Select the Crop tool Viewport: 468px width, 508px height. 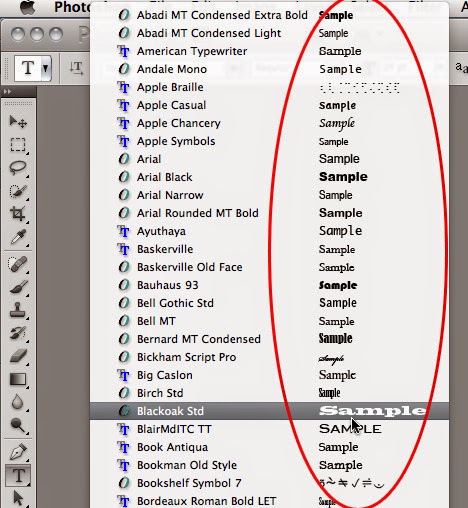click(x=18, y=214)
